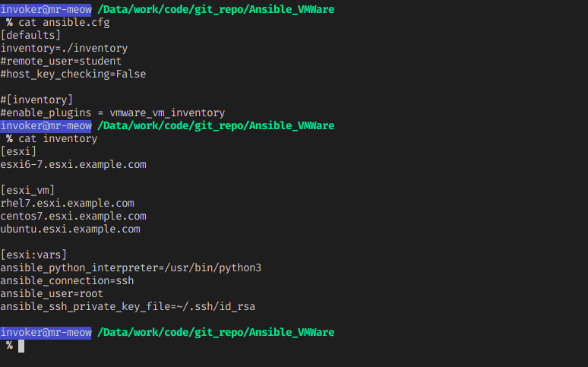
Task: Click host 'ubuntu.esxi.example.com'
Action: 70,229
